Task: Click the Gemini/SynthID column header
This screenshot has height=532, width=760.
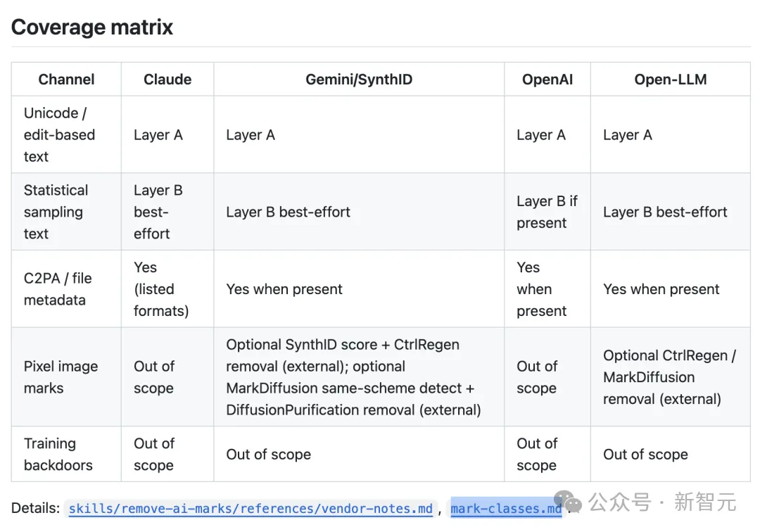Action: point(359,79)
